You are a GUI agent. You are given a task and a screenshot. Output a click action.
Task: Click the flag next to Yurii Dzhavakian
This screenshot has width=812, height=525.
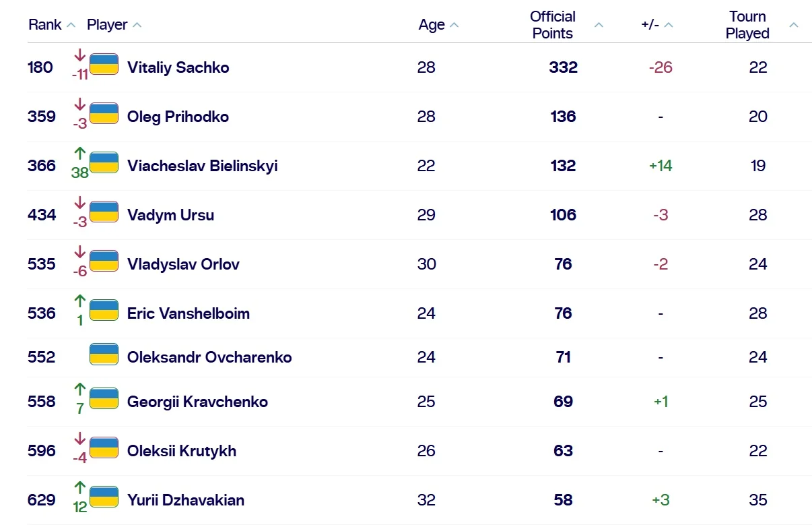(104, 497)
